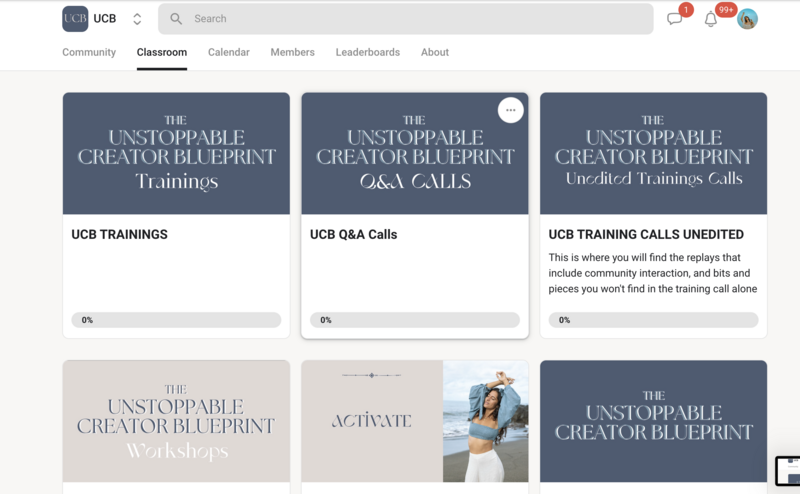This screenshot has width=800, height=494.
Task: Click the UCB group name label
Action: point(105,19)
